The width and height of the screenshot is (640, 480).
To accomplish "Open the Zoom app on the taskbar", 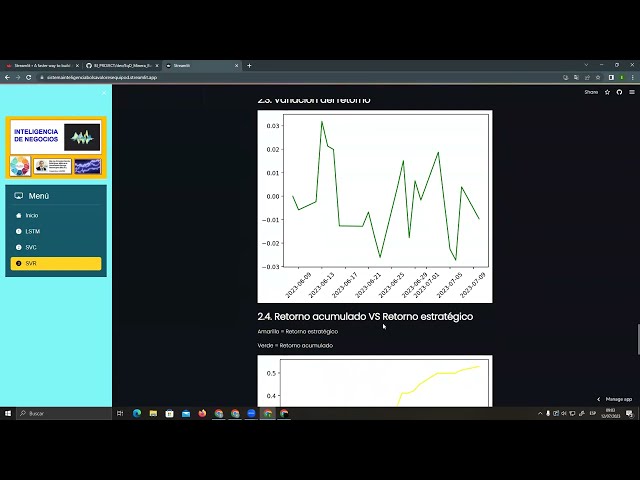I will pyautogui.click(x=251, y=413).
